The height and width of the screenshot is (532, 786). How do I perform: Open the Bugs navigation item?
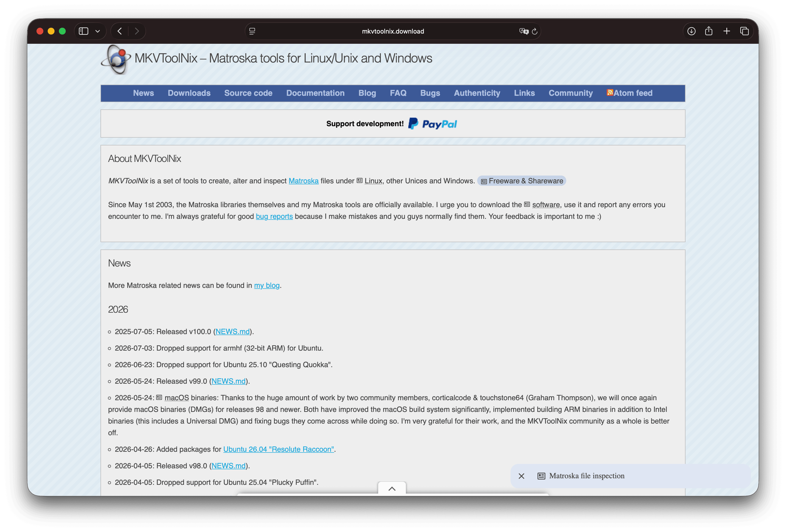(430, 93)
